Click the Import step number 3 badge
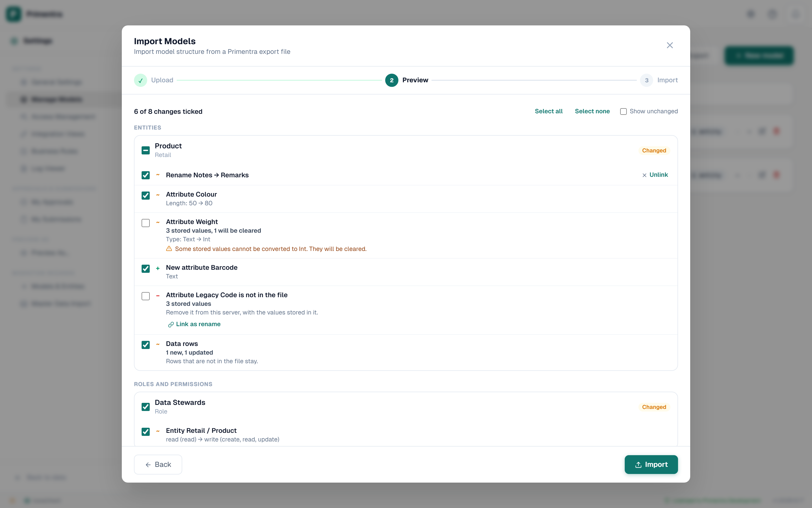This screenshot has height=508, width=812. [x=646, y=80]
